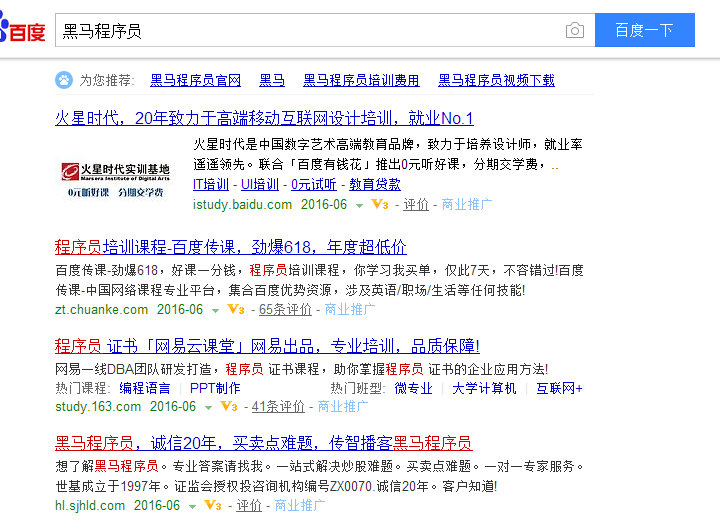Click V3 badge in istudy.baidu.com result
The width and height of the screenshot is (720, 529).
379,205
